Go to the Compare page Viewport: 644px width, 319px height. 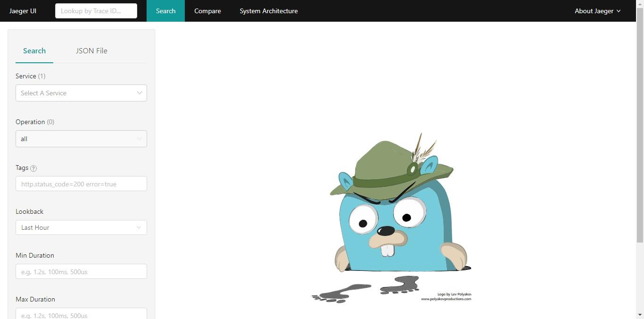[x=207, y=11]
